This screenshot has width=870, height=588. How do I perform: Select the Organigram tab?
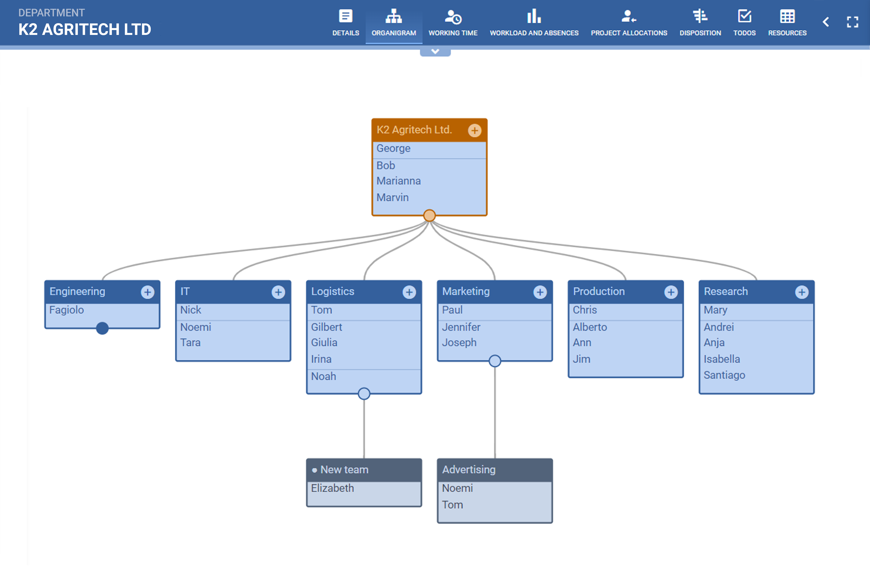point(394,23)
